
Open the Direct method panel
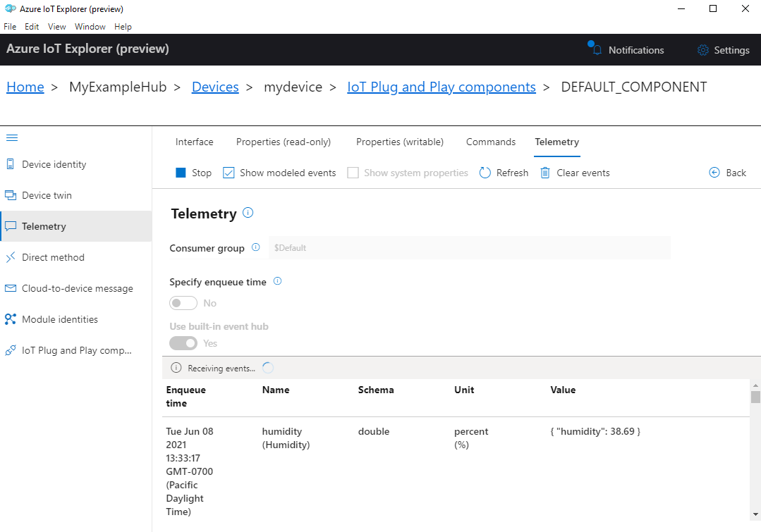[52, 256]
